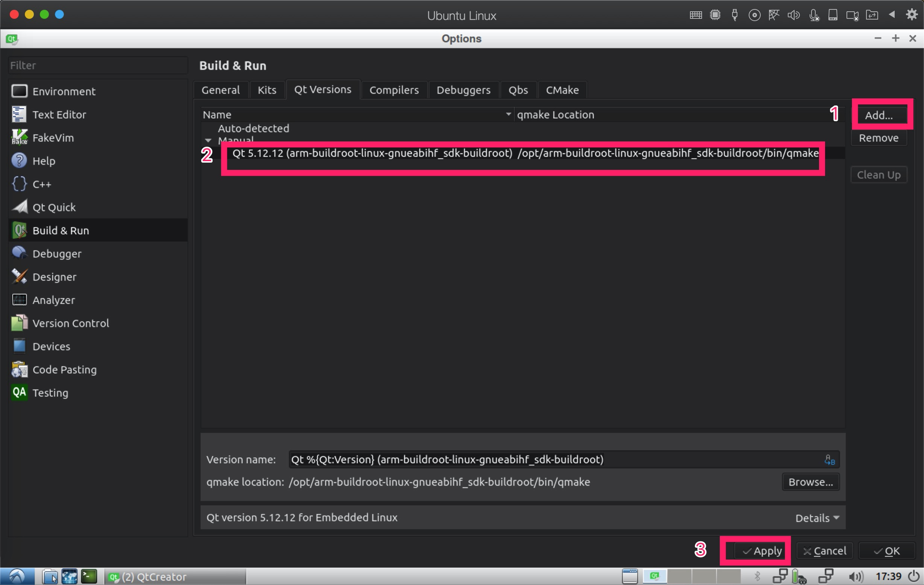
Task: Click the VM CD/DVD disc icon
Action: [x=754, y=15]
